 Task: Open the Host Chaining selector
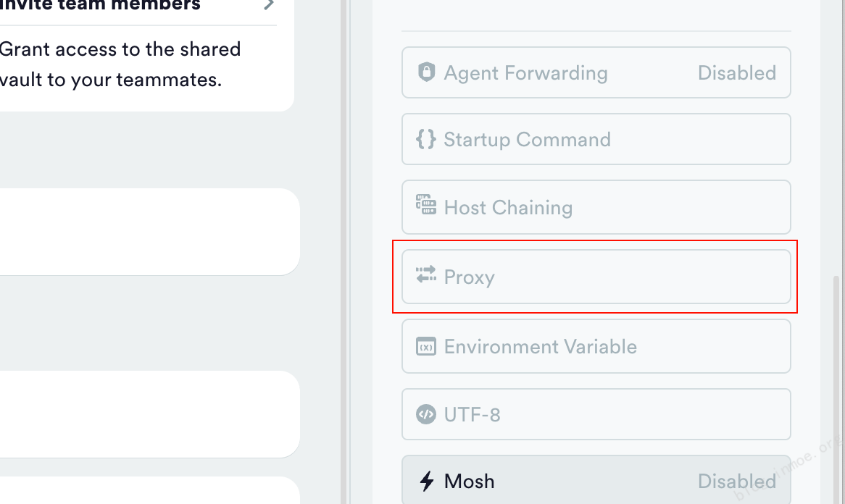[x=596, y=207]
